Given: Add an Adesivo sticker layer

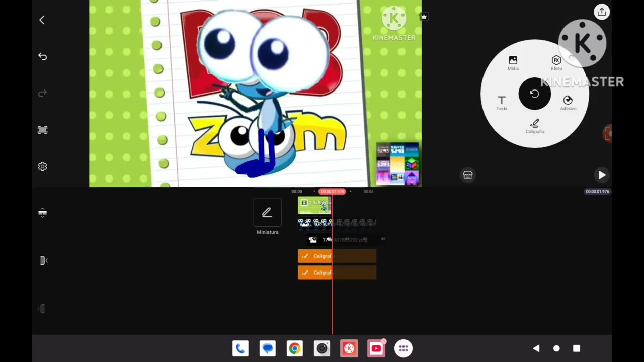Looking at the screenshot, I should pyautogui.click(x=568, y=103).
